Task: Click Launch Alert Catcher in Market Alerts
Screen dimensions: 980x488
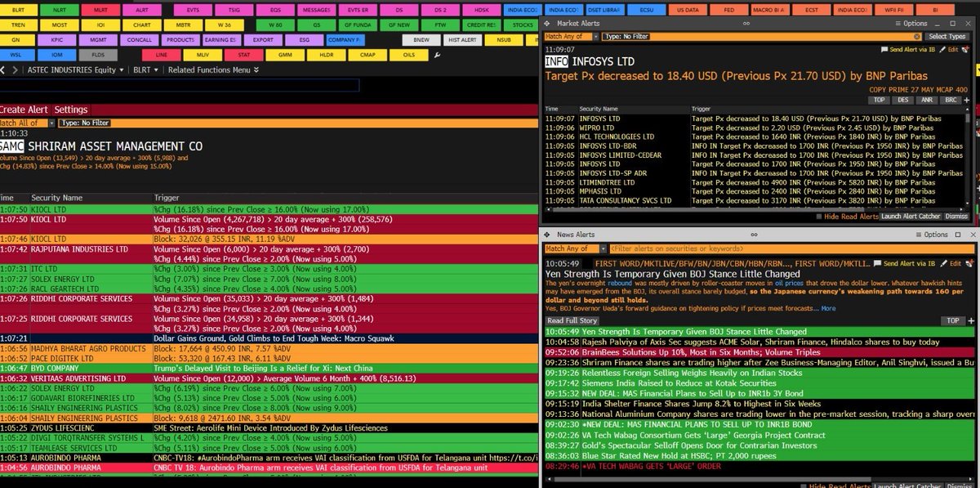Action: (x=911, y=217)
